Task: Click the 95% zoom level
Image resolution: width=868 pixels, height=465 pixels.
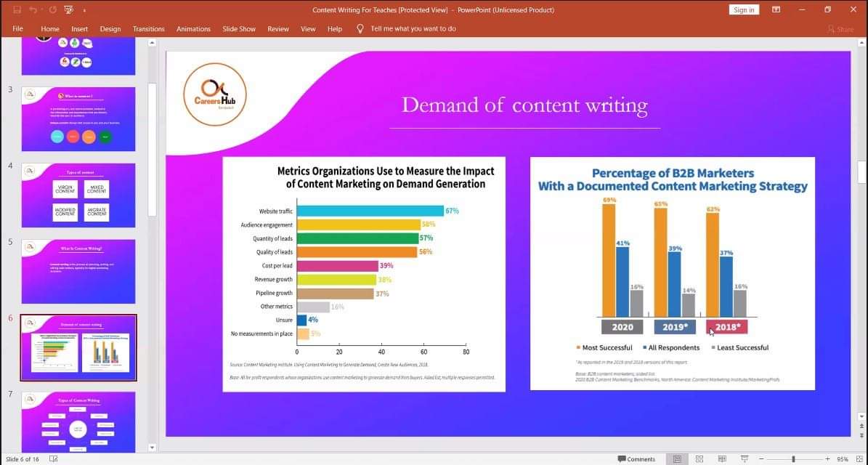Action: click(843, 459)
